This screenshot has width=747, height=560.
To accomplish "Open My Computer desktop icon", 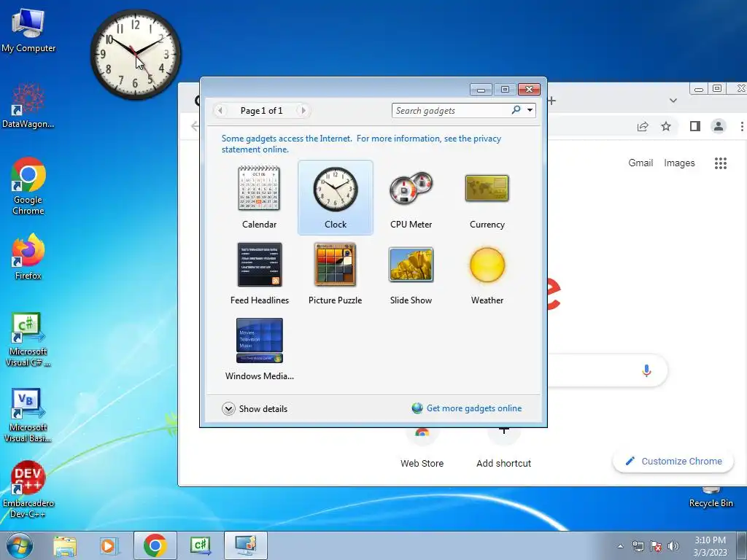I will [x=28, y=31].
